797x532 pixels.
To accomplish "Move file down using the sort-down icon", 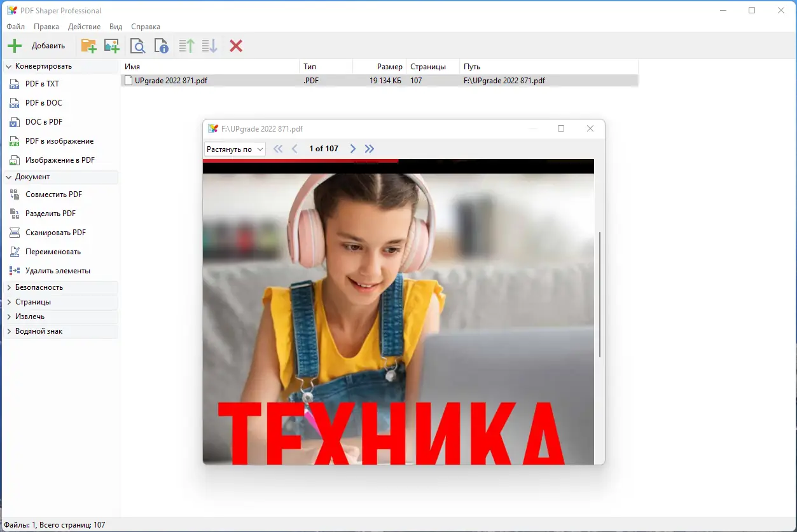I will click(209, 45).
